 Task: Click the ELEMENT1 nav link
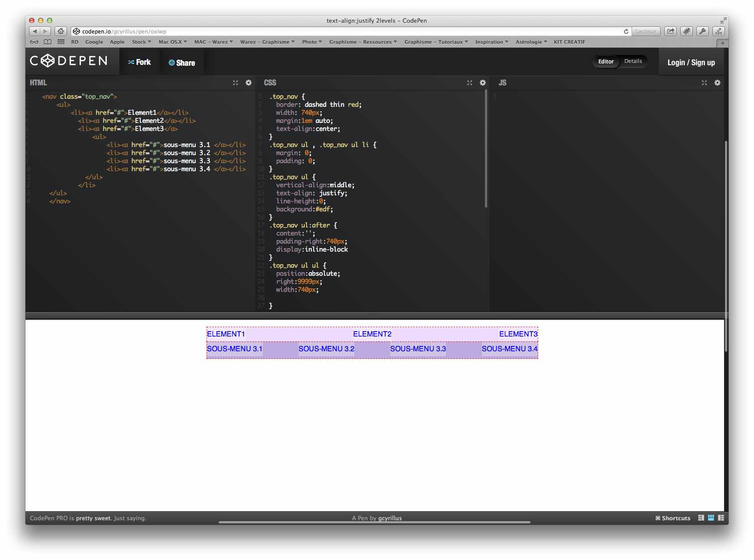[x=226, y=334]
